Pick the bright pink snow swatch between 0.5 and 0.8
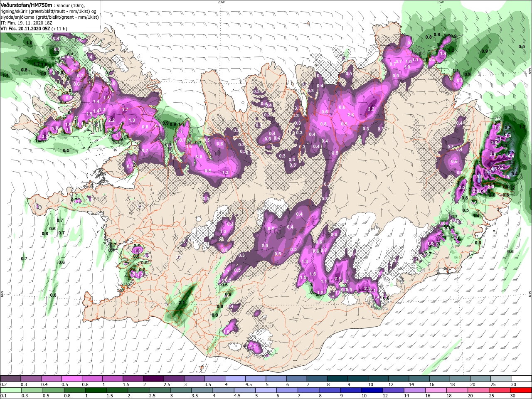Screen dimensions: 532x399 [x=71, y=379]
